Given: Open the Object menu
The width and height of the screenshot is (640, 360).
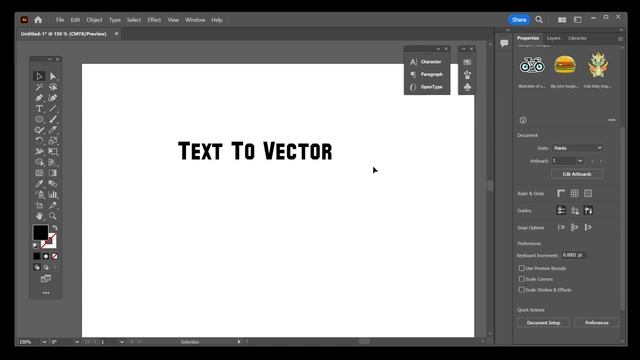Looking at the screenshot, I should (x=94, y=20).
